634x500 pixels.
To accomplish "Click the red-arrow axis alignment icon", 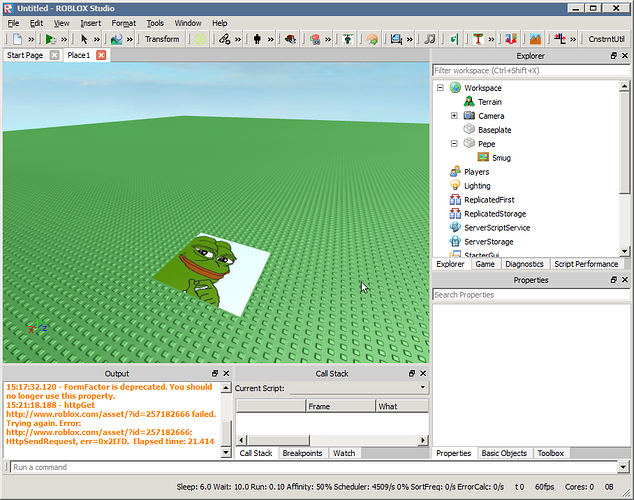I will pos(560,39).
